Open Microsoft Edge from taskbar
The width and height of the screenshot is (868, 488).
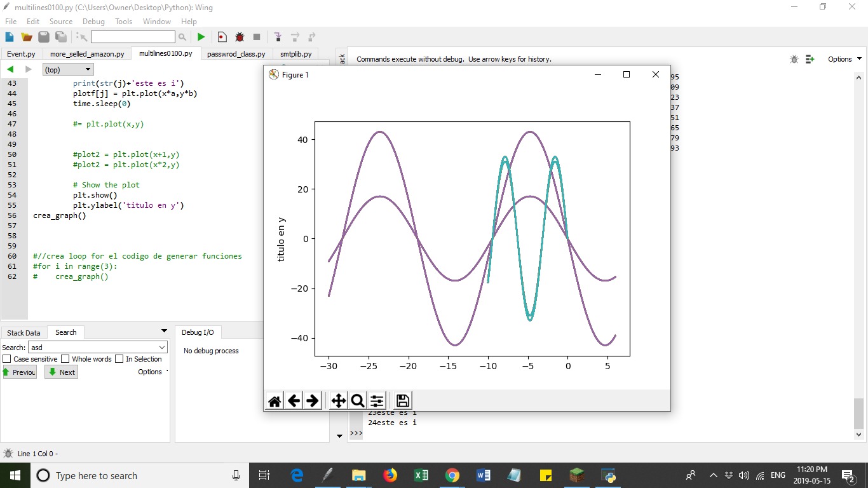tap(297, 475)
